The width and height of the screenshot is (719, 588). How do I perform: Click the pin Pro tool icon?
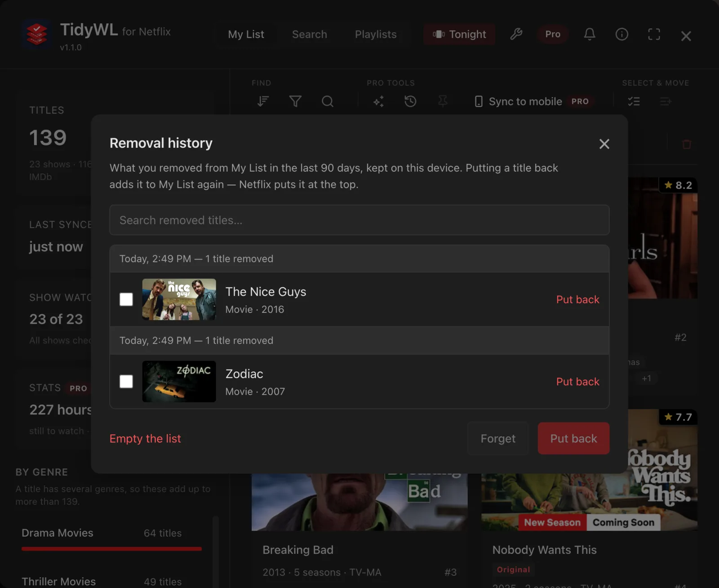(x=443, y=101)
